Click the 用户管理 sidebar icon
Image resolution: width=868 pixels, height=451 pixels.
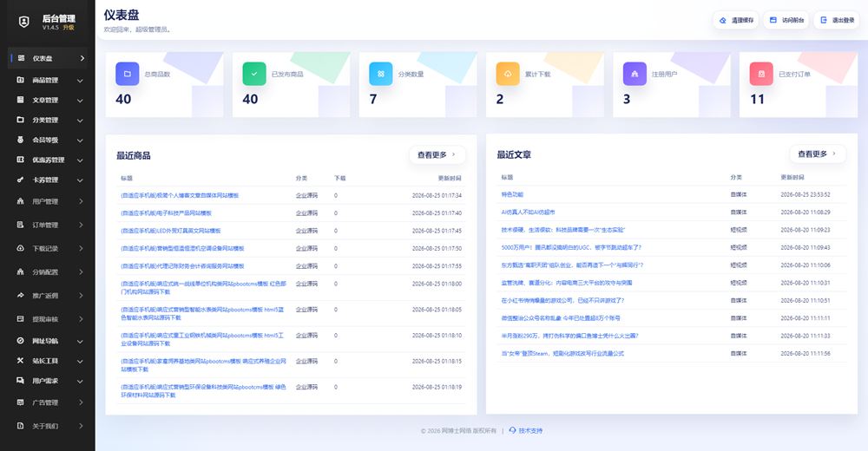coord(21,201)
